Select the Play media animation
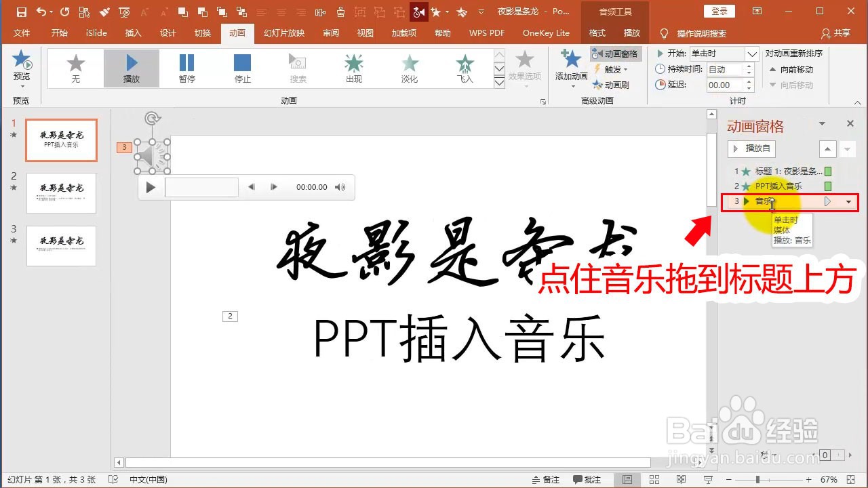The image size is (868, 488). (132, 68)
